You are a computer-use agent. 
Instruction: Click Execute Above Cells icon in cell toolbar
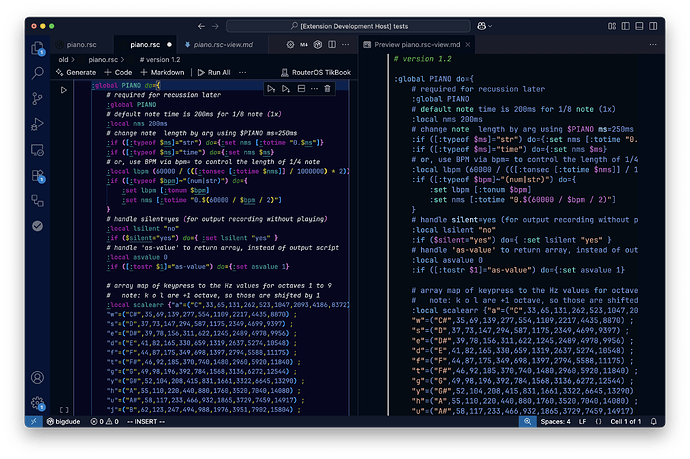click(271, 89)
